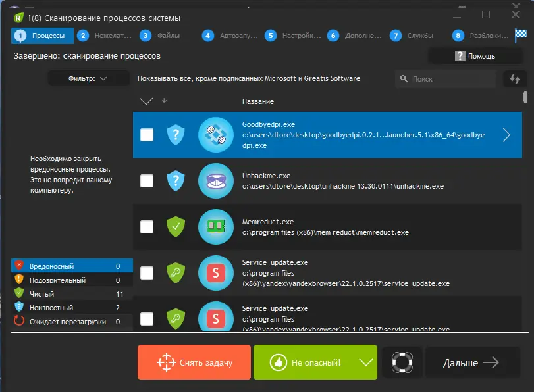The height and width of the screenshot is (392, 534).
Task: Click the Goodbyedpi.exe process icon
Action: coord(216,135)
